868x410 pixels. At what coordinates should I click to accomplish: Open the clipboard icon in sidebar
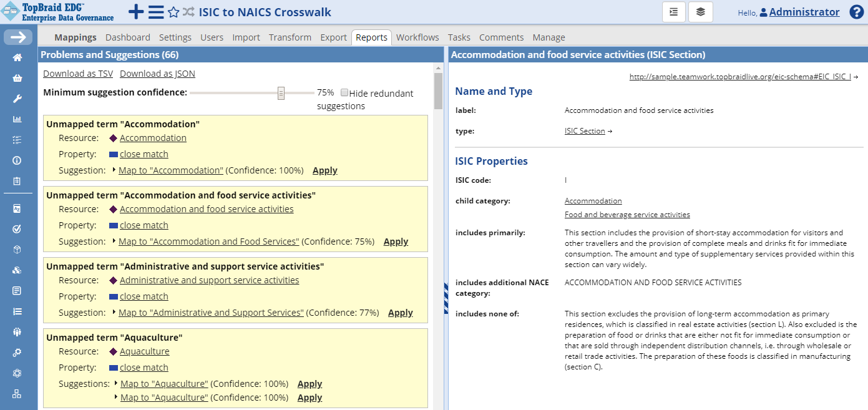(x=17, y=181)
